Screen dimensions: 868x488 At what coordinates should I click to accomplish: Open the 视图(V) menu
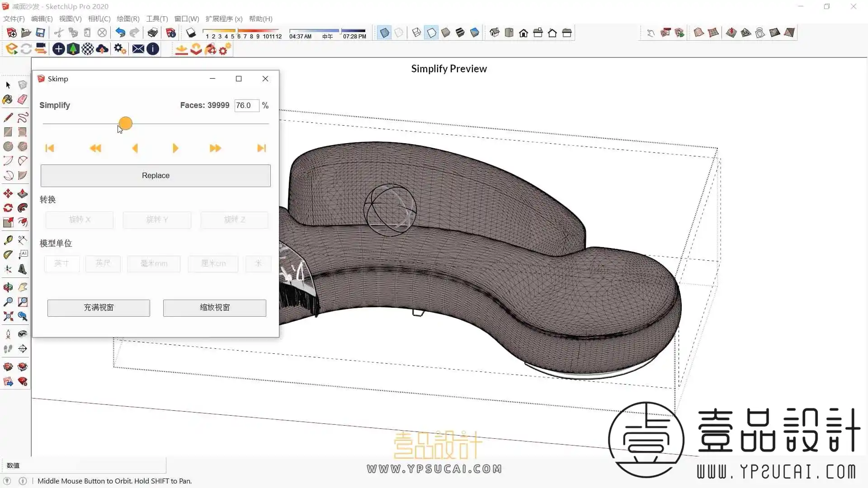[x=70, y=19]
